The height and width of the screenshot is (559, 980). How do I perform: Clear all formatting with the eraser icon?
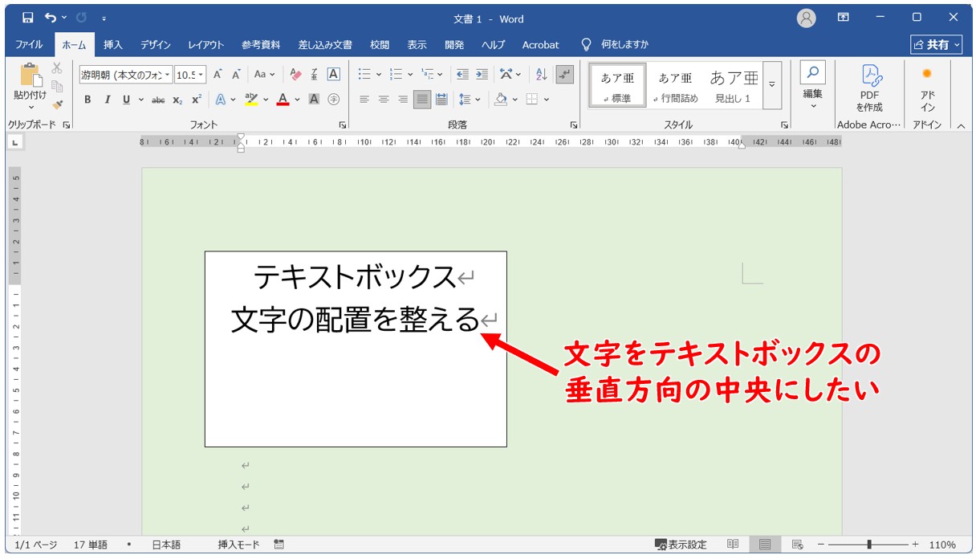click(x=295, y=75)
